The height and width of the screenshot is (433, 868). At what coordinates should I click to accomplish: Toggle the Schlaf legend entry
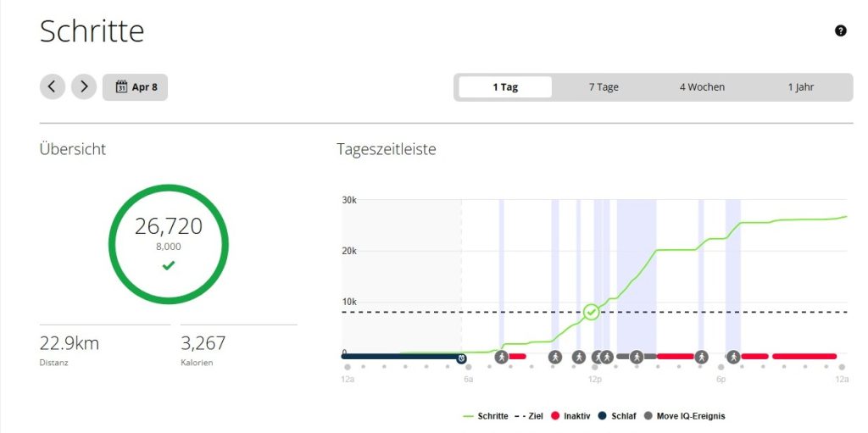point(616,416)
